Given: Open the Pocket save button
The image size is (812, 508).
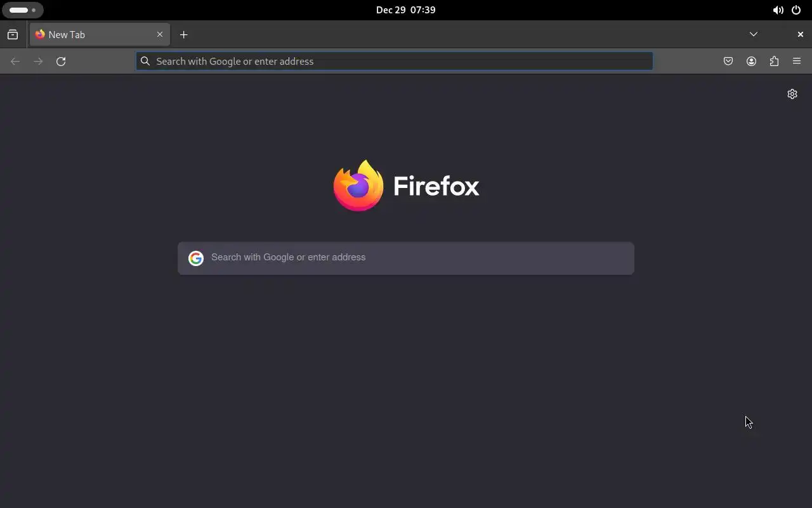Looking at the screenshot, I should [728, 61].
